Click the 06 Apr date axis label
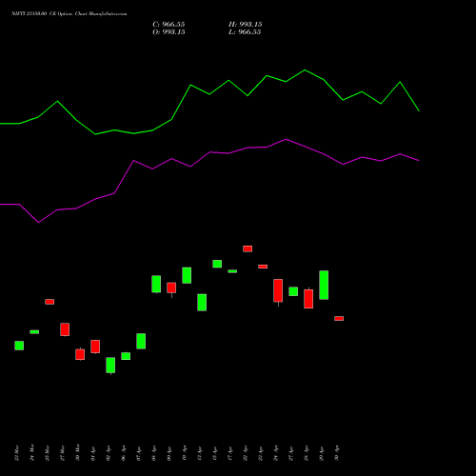The height and width of the screenshot is (476, 476). pyautogui.click(x=124, y=453)
